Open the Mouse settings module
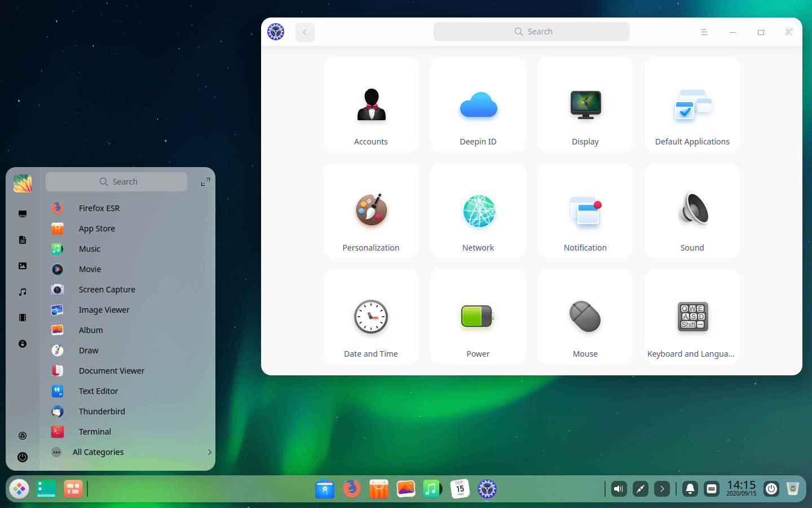This screenshot has width=812, height=508. (x=585, y=317)
